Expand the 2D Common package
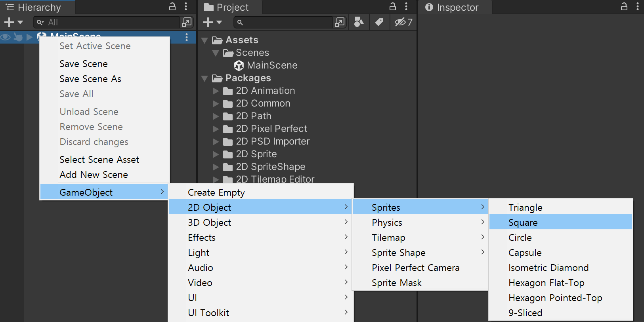 click(216, 104)
